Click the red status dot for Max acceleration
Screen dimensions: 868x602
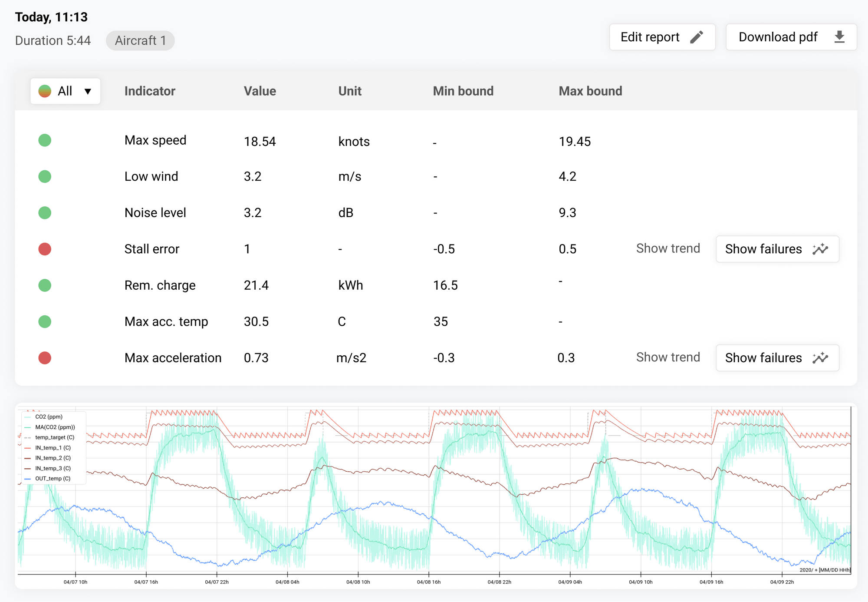pyautogui.click(x=44, y=358)
